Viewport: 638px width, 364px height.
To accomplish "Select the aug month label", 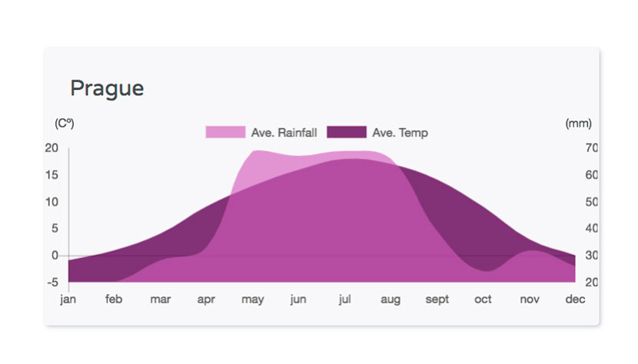I will click(390, 299).
